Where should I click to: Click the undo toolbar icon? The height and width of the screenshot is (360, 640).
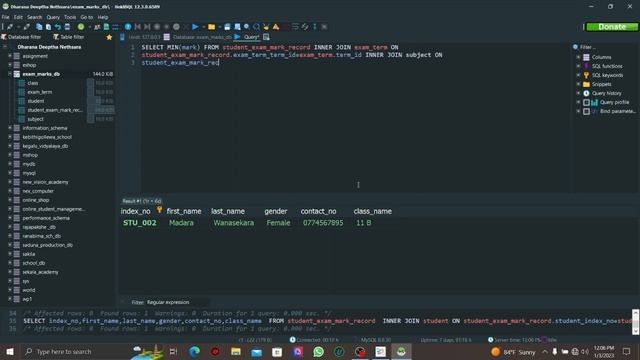click(x=58, y=27)
